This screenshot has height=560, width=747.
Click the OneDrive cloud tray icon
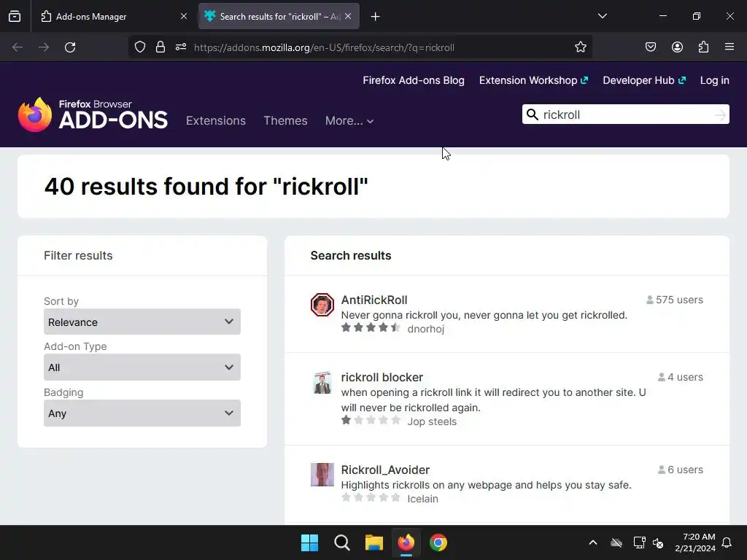(616, 542)
